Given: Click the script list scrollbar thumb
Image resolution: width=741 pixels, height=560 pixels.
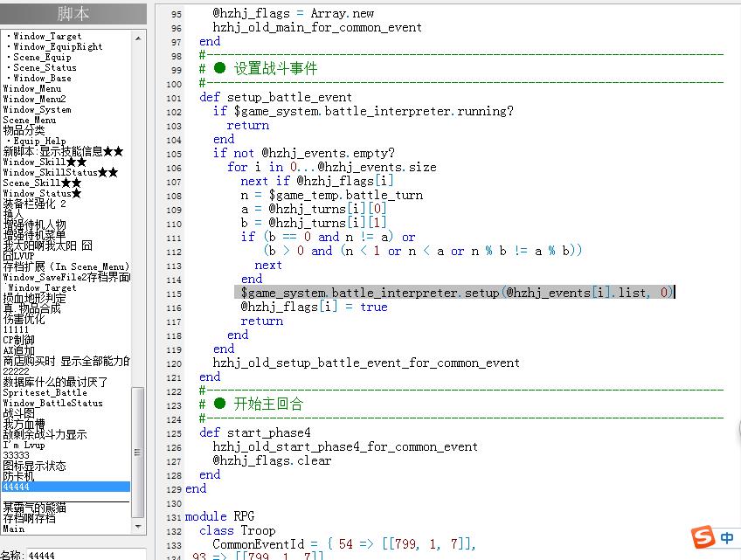Looking at the screenshot, I should (138, 453).
